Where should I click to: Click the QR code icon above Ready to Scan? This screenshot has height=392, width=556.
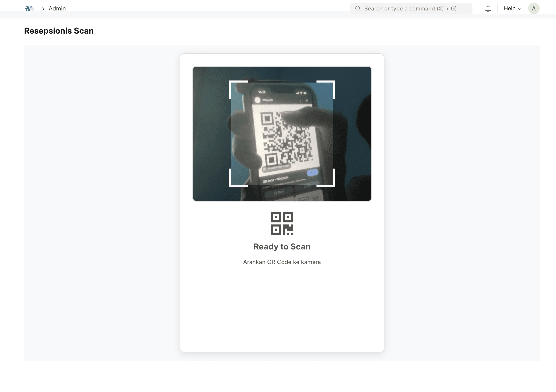pos(282,223)
